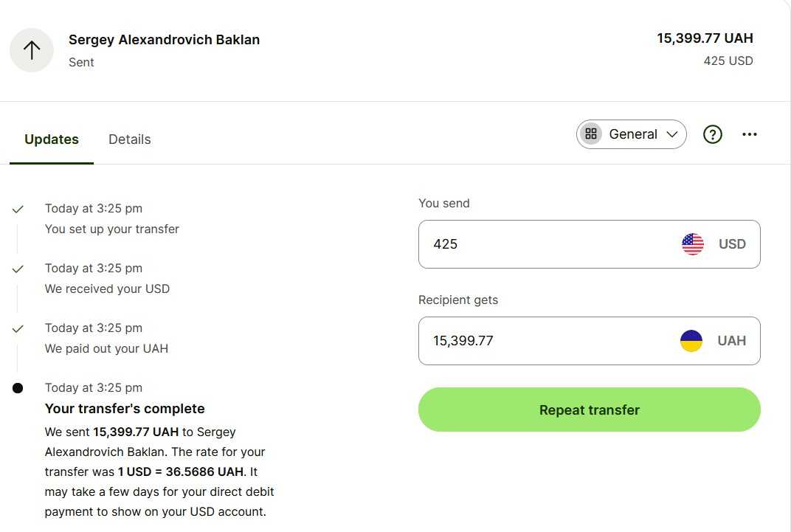Viewport: 791px width, 532px height.
Task: Click the checkmark beside 'We paid out your UAH'
Action: point(18,328)
